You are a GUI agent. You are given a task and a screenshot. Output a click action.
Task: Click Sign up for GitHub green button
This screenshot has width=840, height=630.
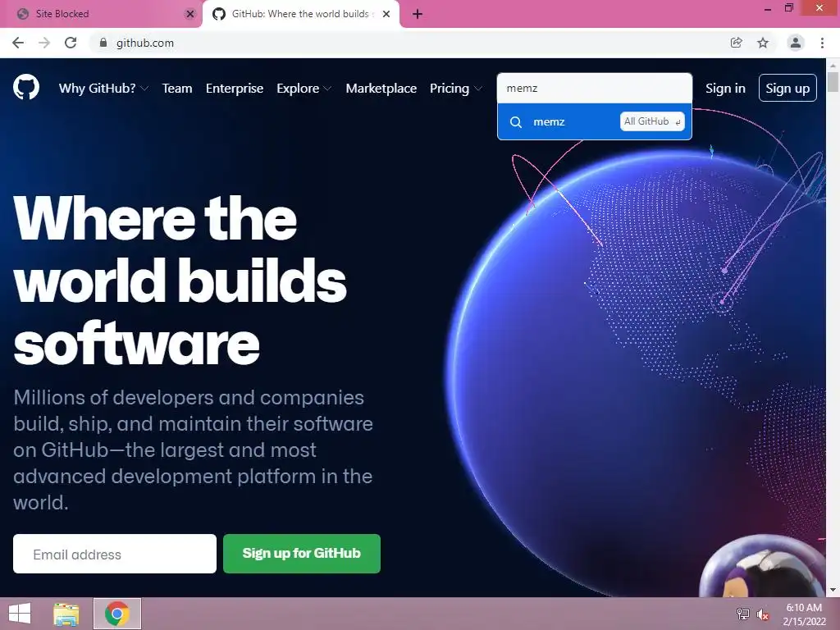coord(302,554)
